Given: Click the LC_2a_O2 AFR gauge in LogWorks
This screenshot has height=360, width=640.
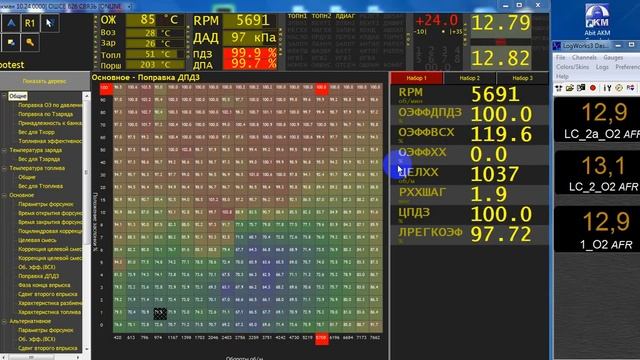Looking at the screenshot, I should click(597, 121).
